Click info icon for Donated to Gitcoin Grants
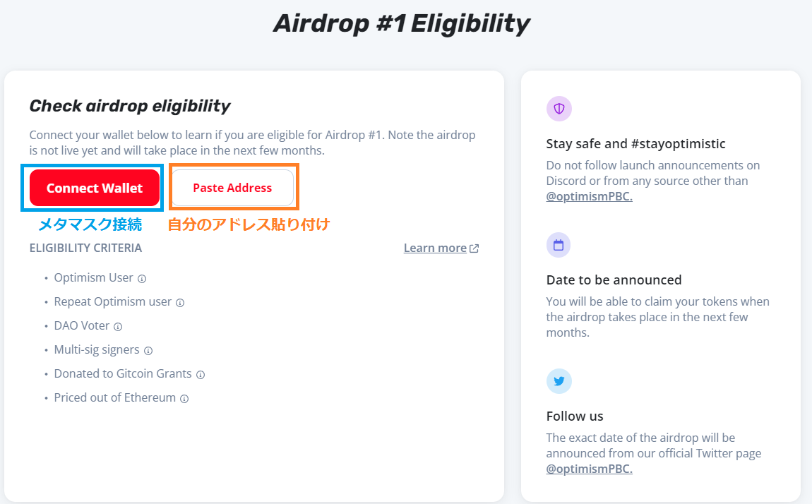 point(201,375)
